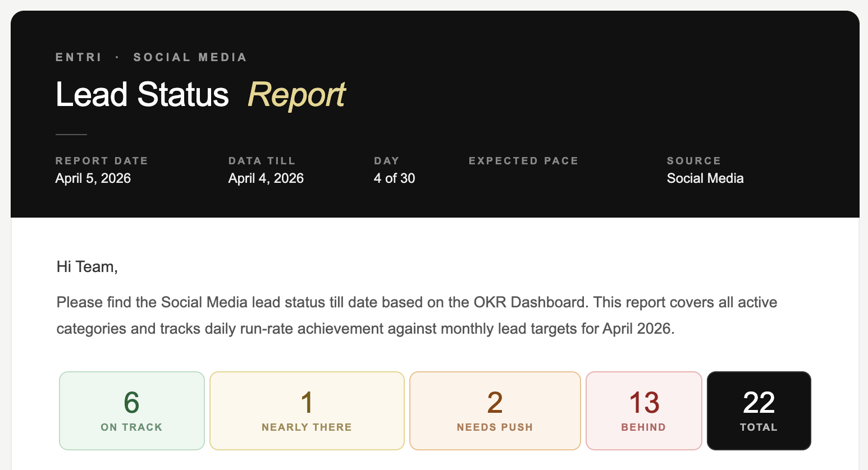Click the number 13 in the red card
The height and width of the screenshot is (470, 868).
tap(643, 402)
